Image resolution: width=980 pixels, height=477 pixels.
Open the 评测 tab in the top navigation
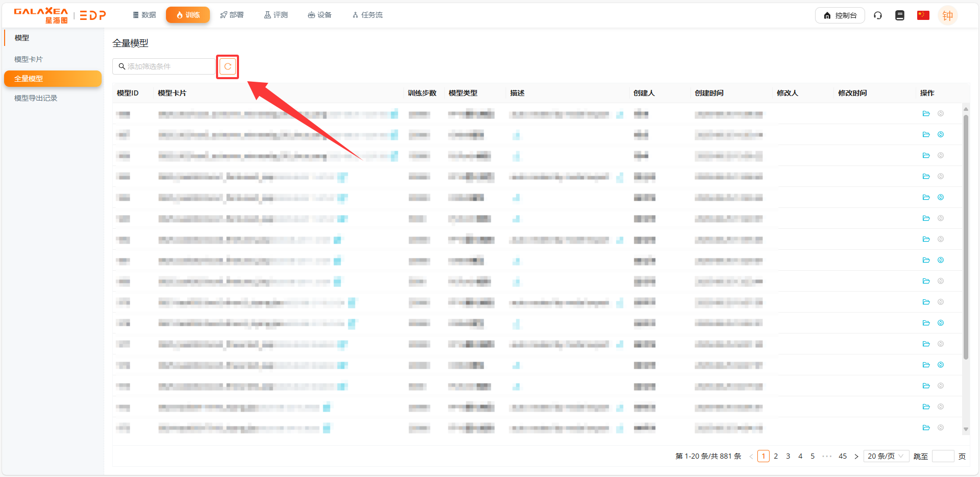276,15
